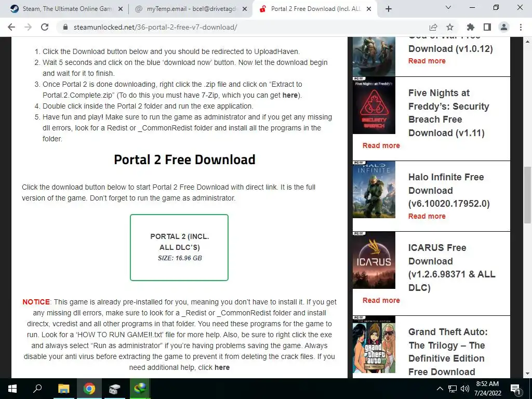Open the dice app in taskbar
This screenshot has width=532, height=399.
115,389
